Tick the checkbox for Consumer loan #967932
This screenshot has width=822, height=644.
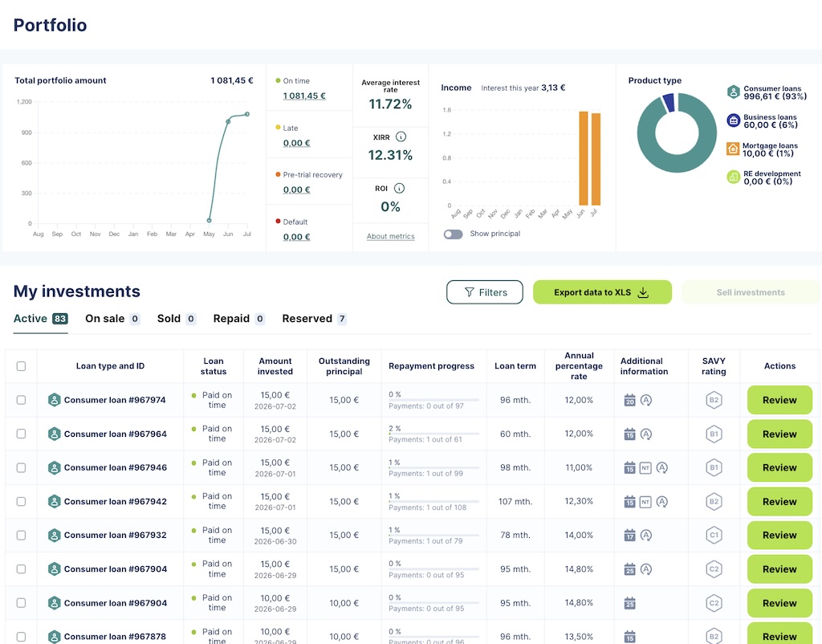(x=21, y=536)
